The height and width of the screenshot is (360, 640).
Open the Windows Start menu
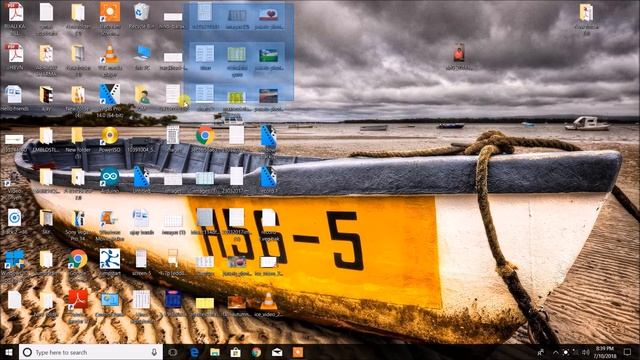click(x=9, y=352)
